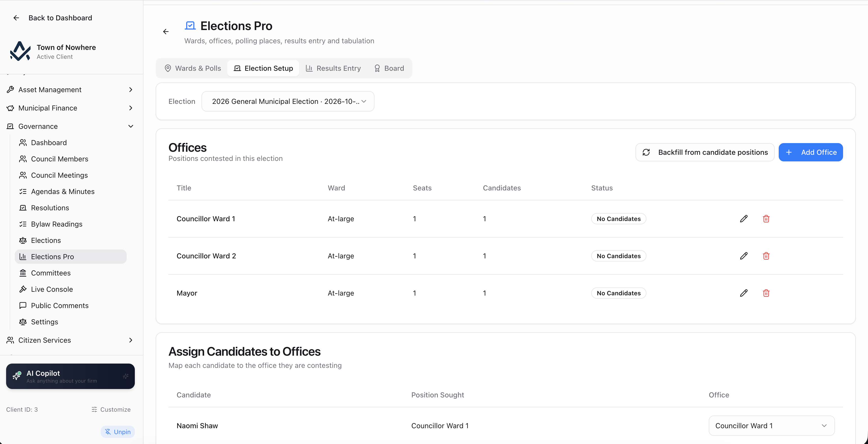The image size is (868, 444).
Task: Click Backfill from candidate positions button
Action: [x=705, y=152]
